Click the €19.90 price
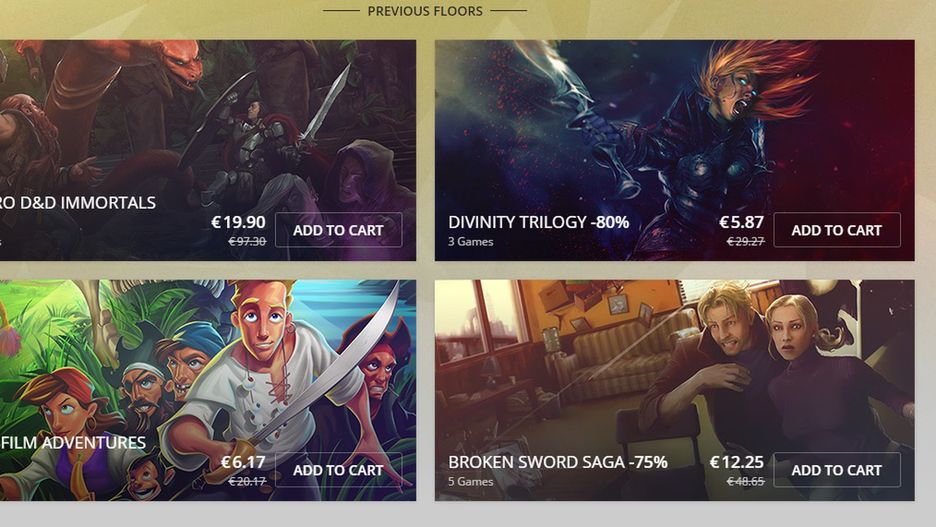The width and height of the screenshot is (936, 527). click(238, 222)
